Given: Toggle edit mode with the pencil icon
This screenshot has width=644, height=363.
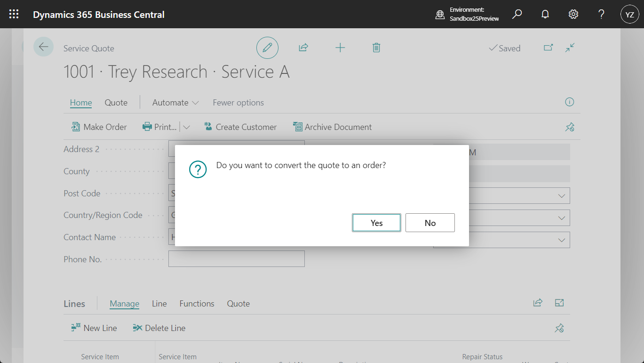Looking at the screenshot, I should tap(267, 48).
